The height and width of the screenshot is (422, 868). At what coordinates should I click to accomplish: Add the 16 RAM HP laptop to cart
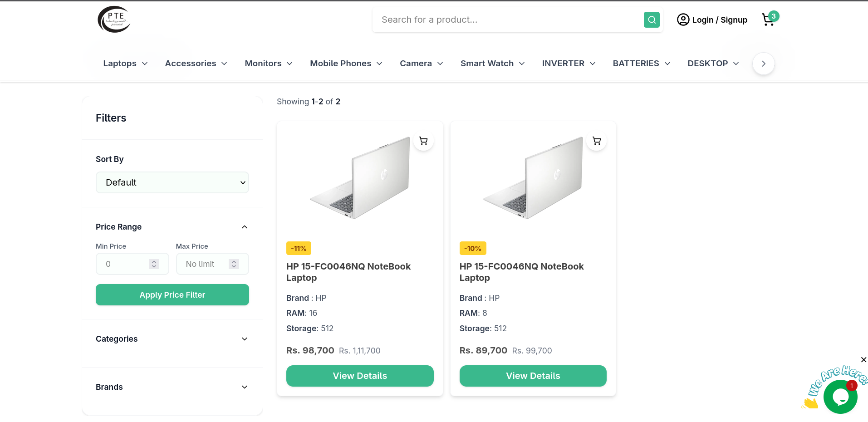423,141
